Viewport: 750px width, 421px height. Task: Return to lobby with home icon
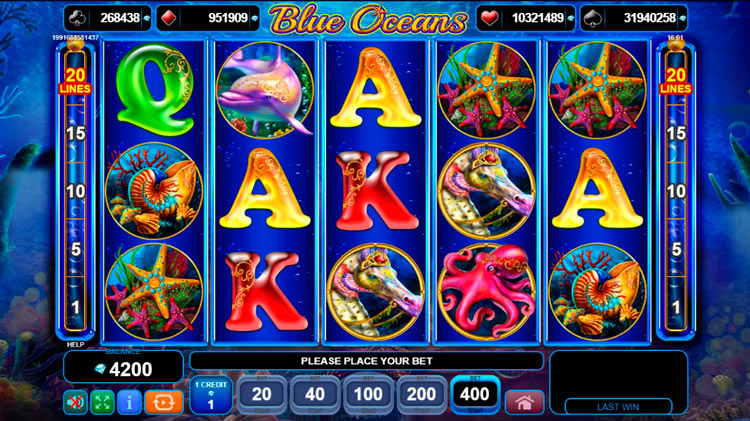tap(524, 402)
